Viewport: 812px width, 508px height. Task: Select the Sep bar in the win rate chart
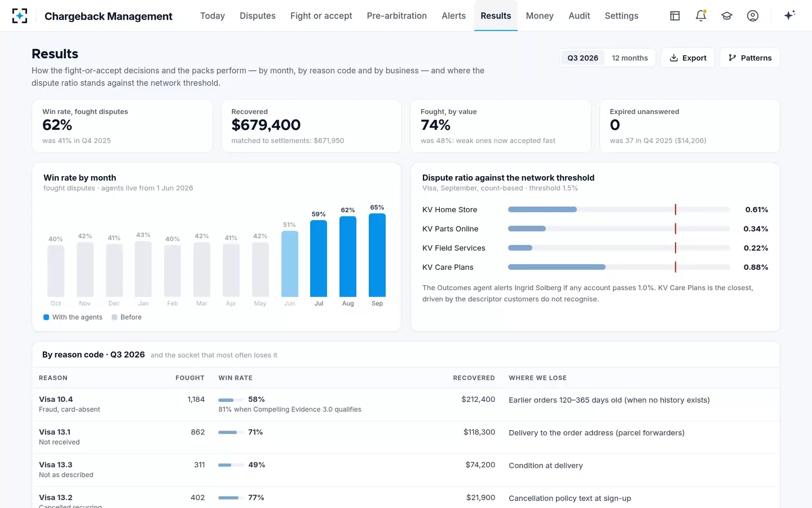[x=377, y=255]
